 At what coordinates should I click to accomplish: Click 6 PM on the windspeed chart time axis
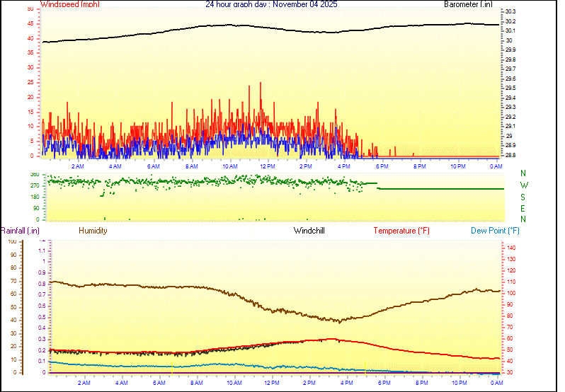click(382, 166)
